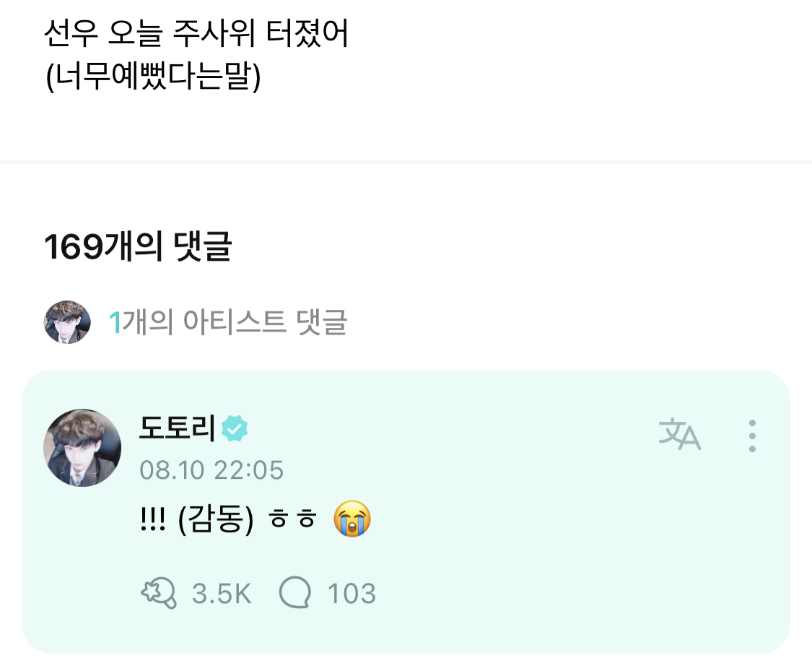The image size is (812, 671).
Task: Click the (너무예뻤다는말) post text
Action: 152,77
